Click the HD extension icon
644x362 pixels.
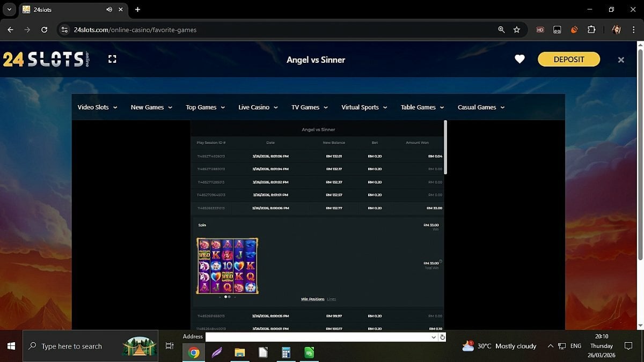pos(540,30)
